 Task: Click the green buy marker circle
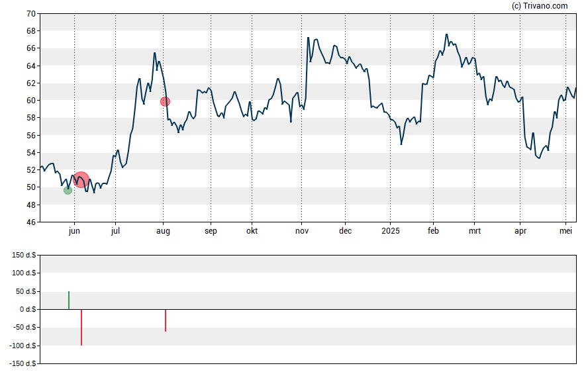(x=68, y=191)
